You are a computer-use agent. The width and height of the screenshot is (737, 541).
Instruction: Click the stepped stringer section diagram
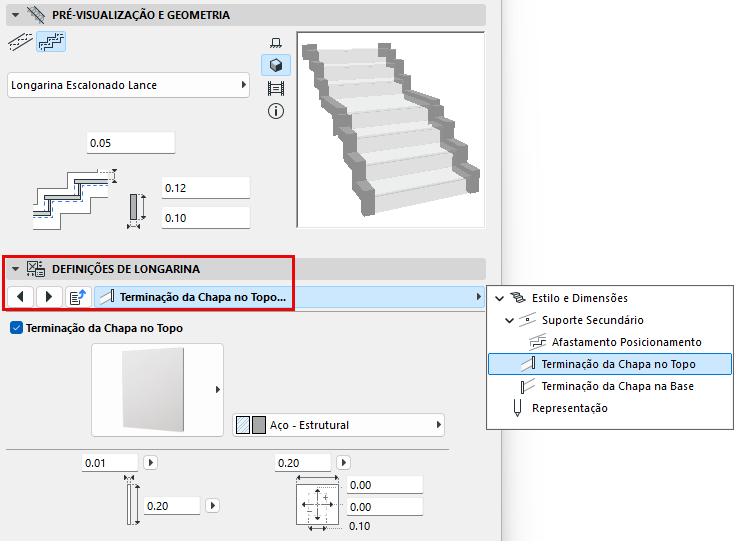[x=74, y=199]
